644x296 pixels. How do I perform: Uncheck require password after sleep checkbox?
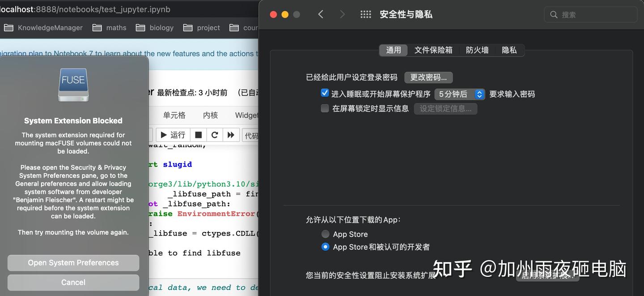[x=325, y=93]
